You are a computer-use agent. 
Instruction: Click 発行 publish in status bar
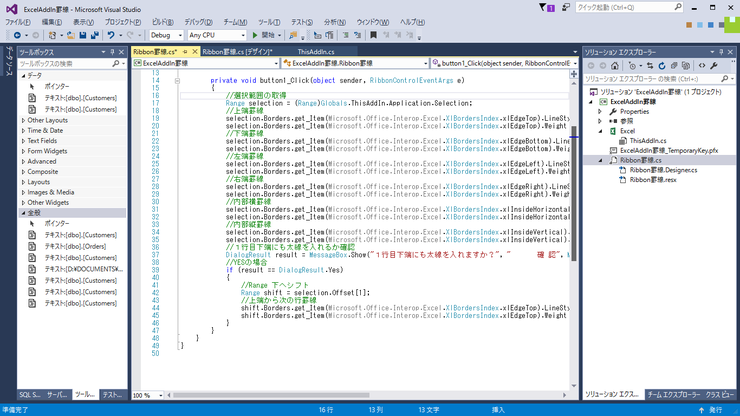click(x=711, y=410)
